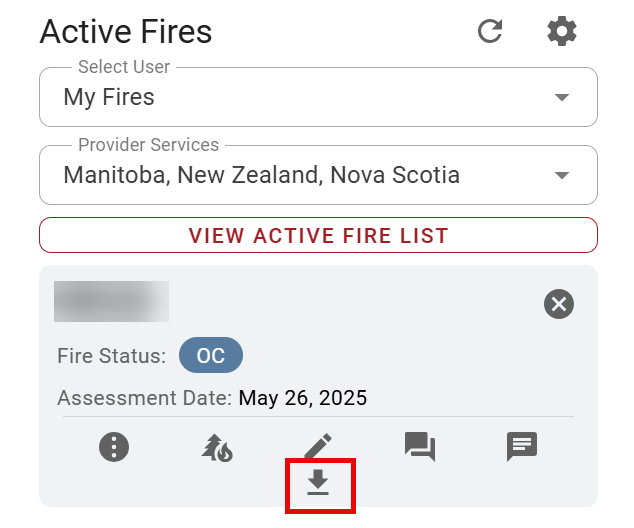Click the May 26, 2025 assessment date
This screenshot has height=528, width=634.
303,398
